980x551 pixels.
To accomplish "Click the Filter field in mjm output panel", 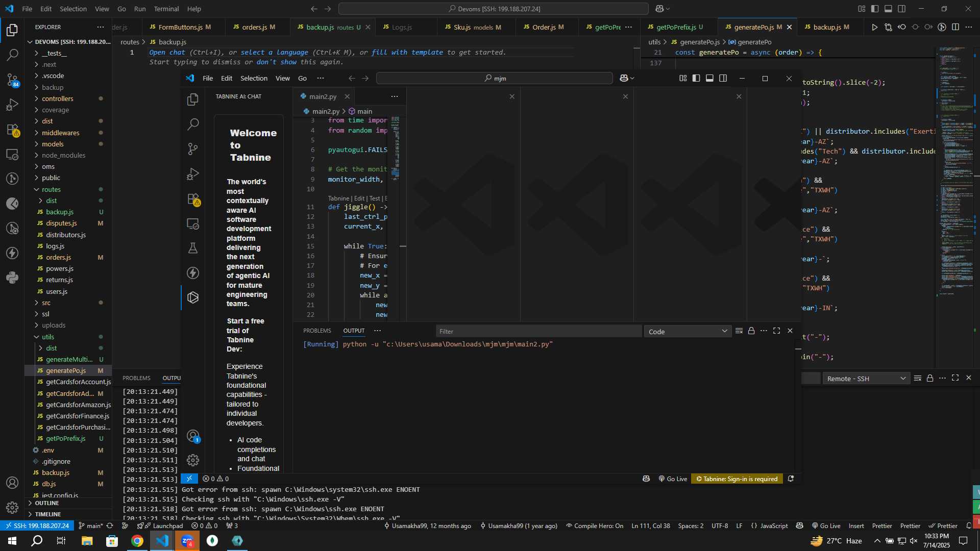I will (x=538, y=332).
